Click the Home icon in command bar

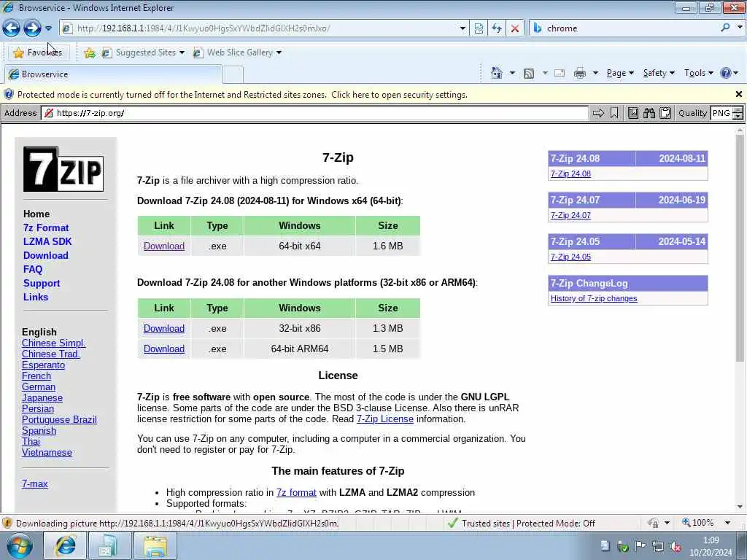(497, 74)
